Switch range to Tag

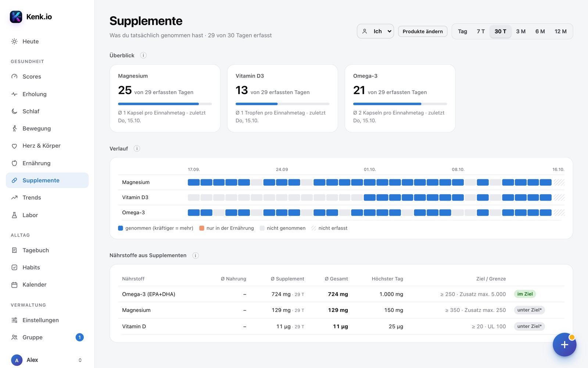pos(462,31)
